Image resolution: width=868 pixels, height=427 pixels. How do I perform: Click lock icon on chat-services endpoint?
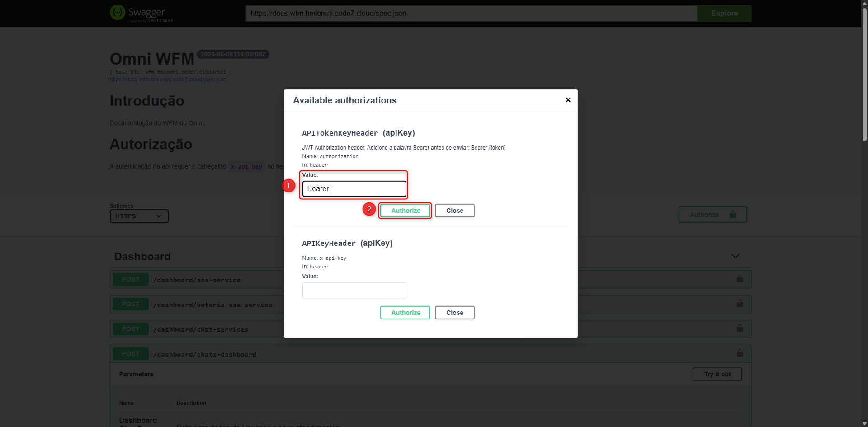point(740,328)
